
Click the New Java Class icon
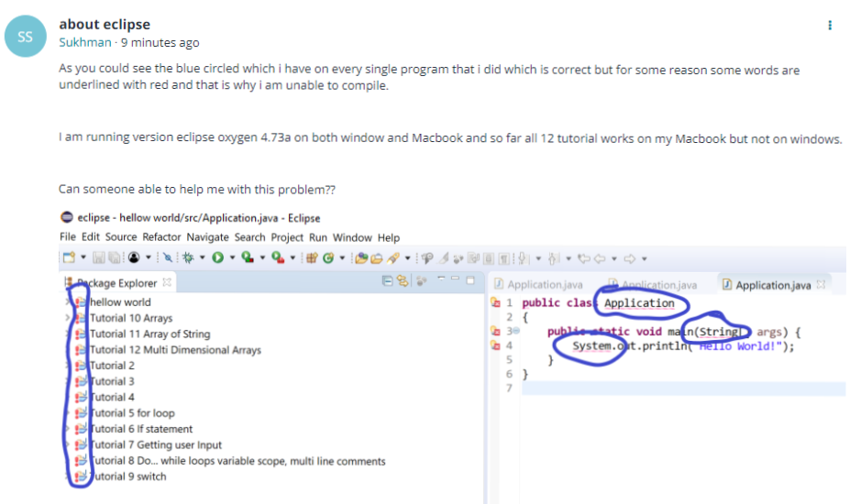(x=328, y=257)
